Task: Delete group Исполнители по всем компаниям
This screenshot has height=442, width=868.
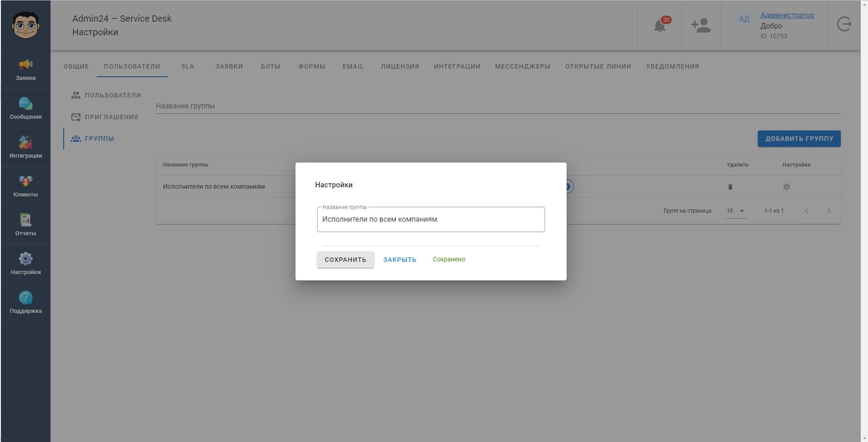Action: 730,187
